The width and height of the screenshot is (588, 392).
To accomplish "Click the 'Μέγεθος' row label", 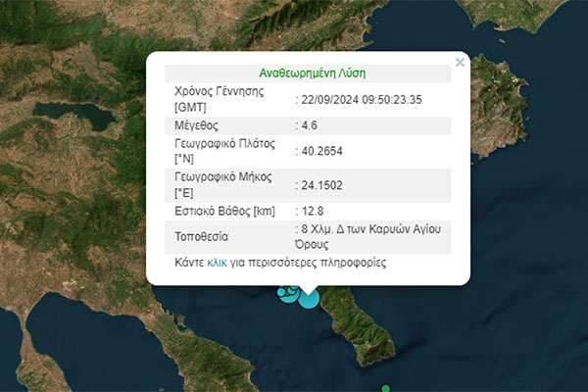I will pyautogui.click(x=196, y=125).
